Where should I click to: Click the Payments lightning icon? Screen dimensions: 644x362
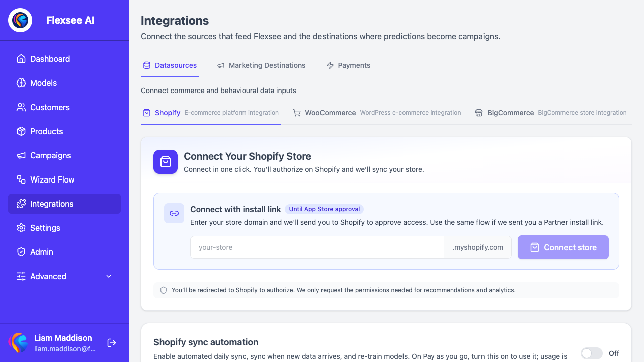330,65
